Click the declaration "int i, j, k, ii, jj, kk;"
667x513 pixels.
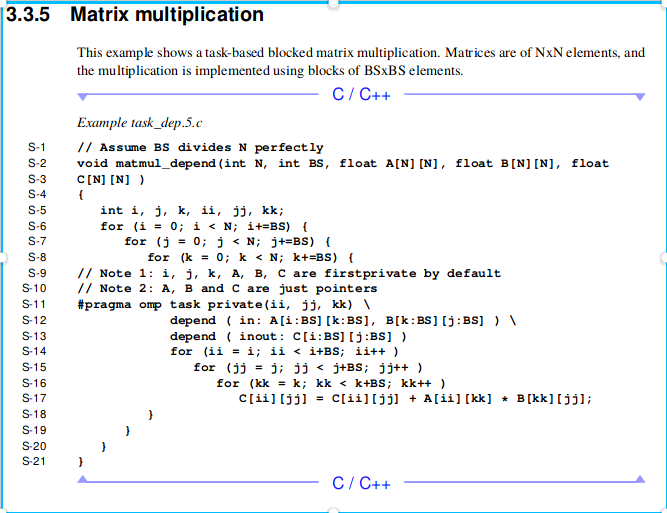tap(192, 211)
